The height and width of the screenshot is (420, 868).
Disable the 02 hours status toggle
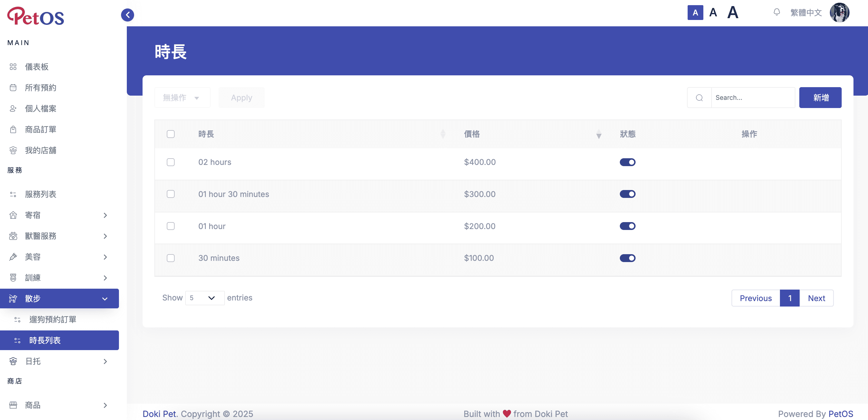click(x=627, y=162)
